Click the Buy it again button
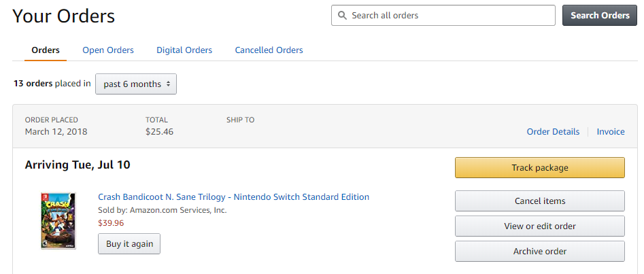The height and width of the screenshot is (274, 644). click(x=129, y=243)
